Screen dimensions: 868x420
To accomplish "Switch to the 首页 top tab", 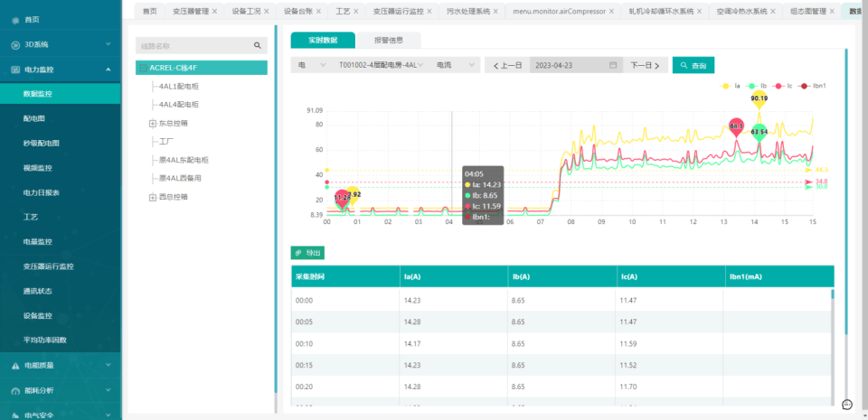I will tap(149, 11).
